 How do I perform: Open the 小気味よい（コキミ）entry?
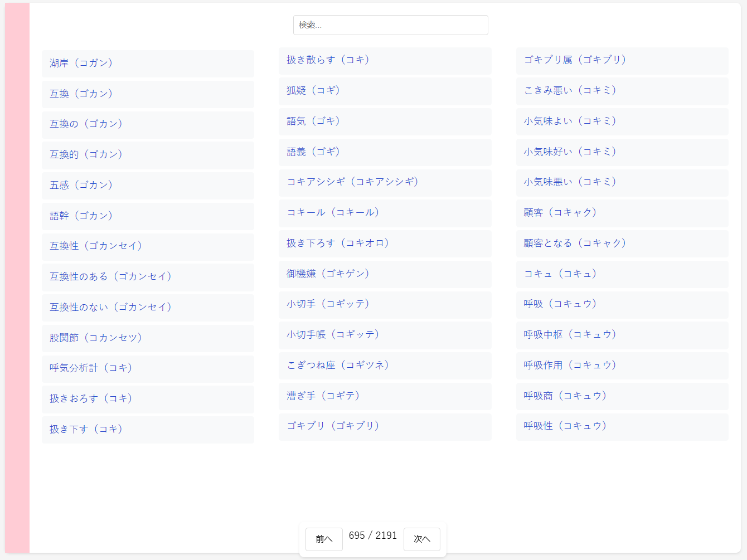point(622,121)
